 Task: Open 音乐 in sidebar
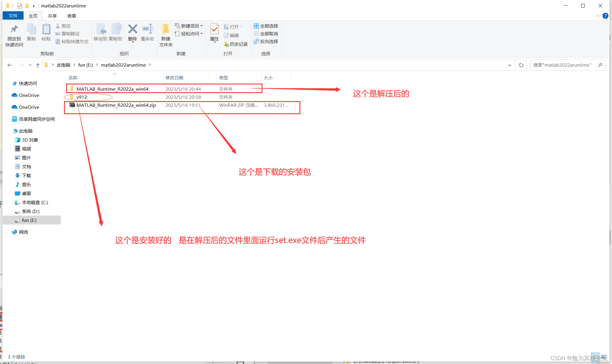[26, 185]
